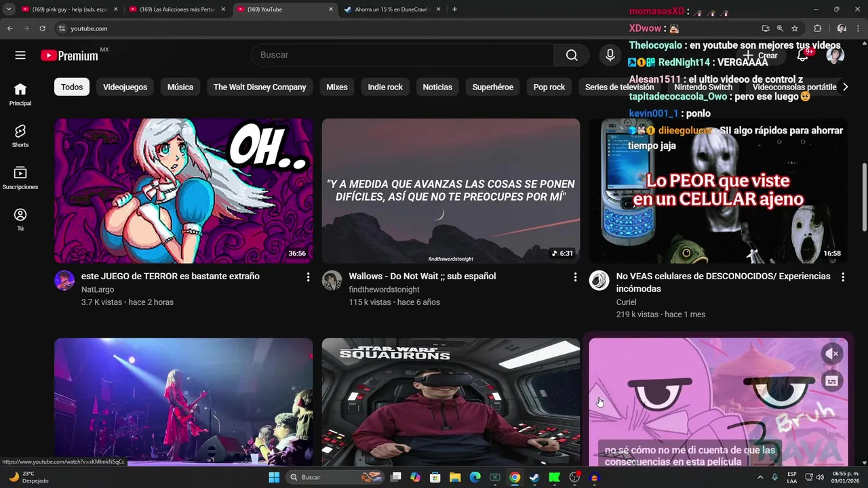Select the Videojuegos filter chip

click(125, 87)
